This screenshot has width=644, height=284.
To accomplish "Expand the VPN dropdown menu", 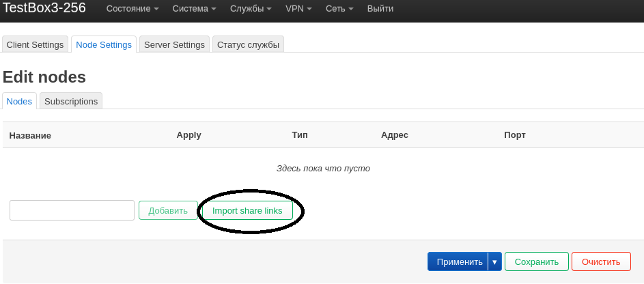I will (x=299, y=10).
